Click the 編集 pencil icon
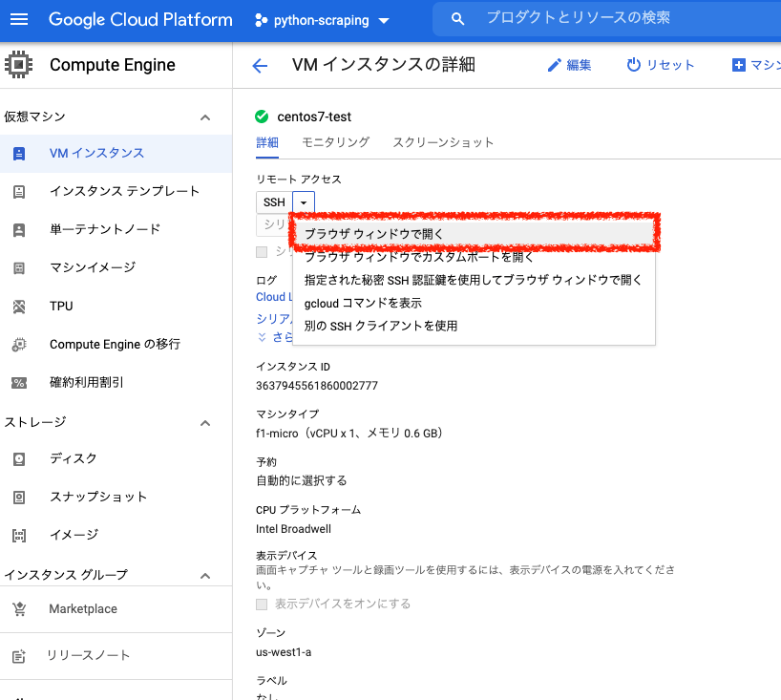Image resolution: width=781 pixels, height=700 pixels. 554,65
